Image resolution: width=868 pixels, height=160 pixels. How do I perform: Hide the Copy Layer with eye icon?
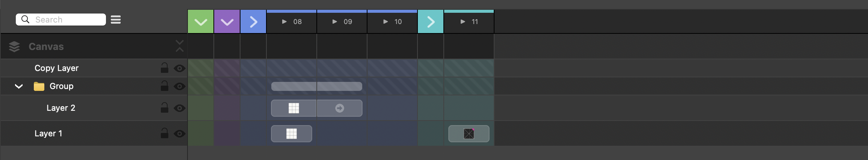180,68
